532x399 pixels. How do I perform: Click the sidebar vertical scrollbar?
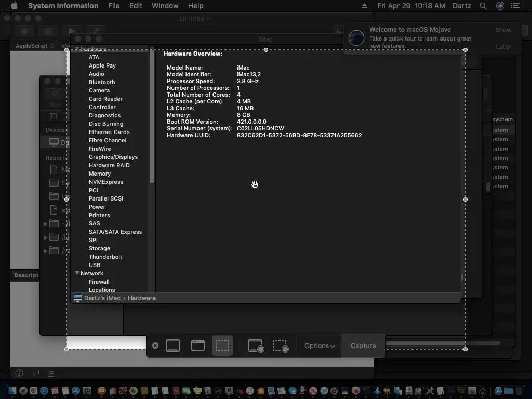[151, 115]
